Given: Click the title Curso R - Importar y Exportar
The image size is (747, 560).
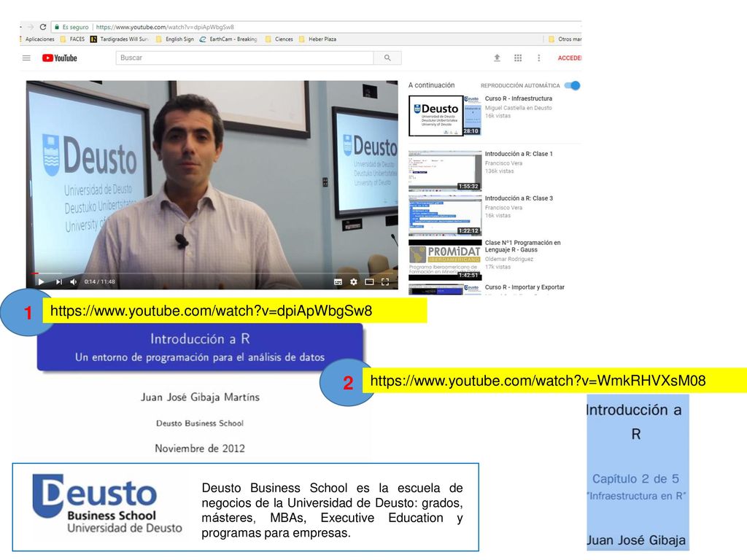Looking at the screenshot, I should coord(525,287).
